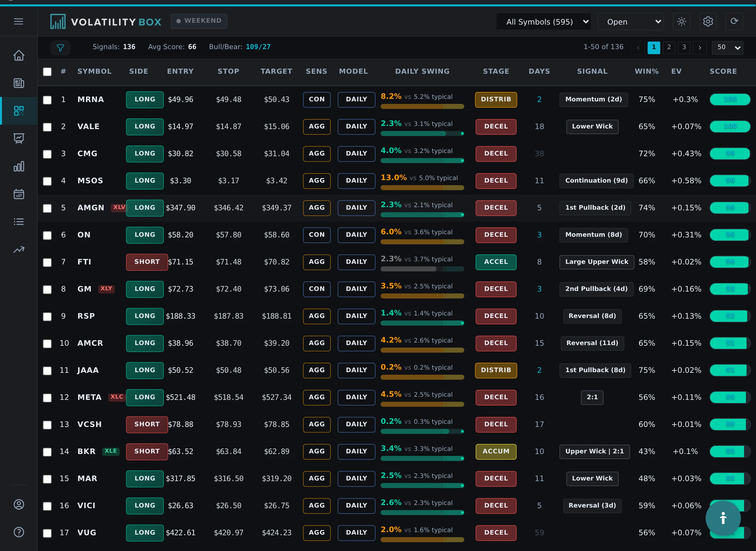756x551 pixels.
Task: Click AMCR entry price $38.96
Action: point(180,343)
